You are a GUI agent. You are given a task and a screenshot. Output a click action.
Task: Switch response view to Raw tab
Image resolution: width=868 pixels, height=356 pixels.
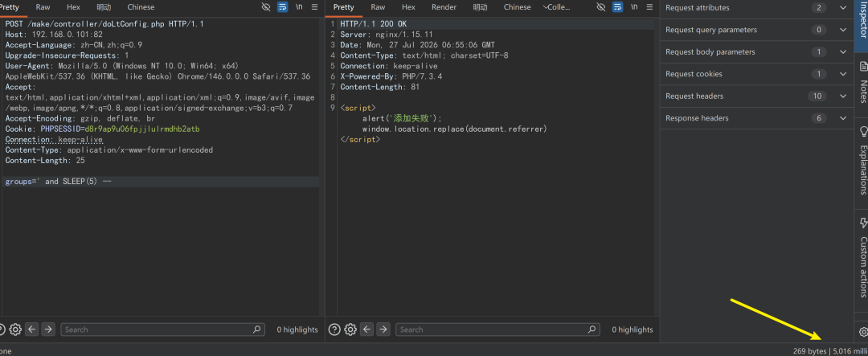pyautogui.click(x=378, y=7)
